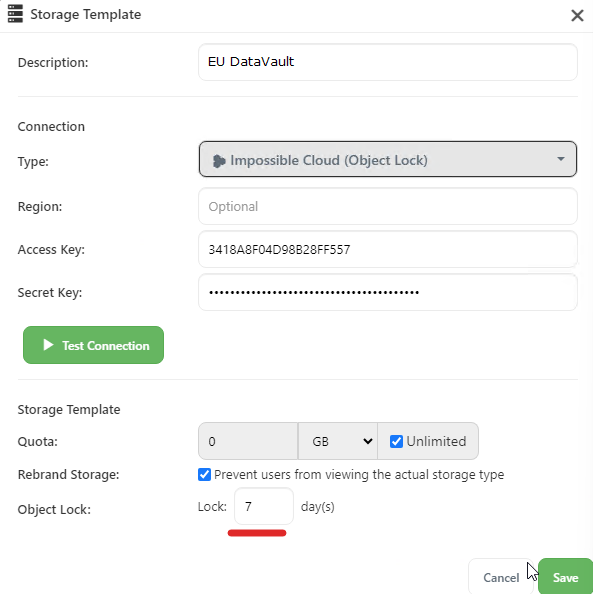Viewport: 593px width, 594px height.
Task: Toggle the Rebrand Storage checkbox
Action: click(x=204, y=474)
